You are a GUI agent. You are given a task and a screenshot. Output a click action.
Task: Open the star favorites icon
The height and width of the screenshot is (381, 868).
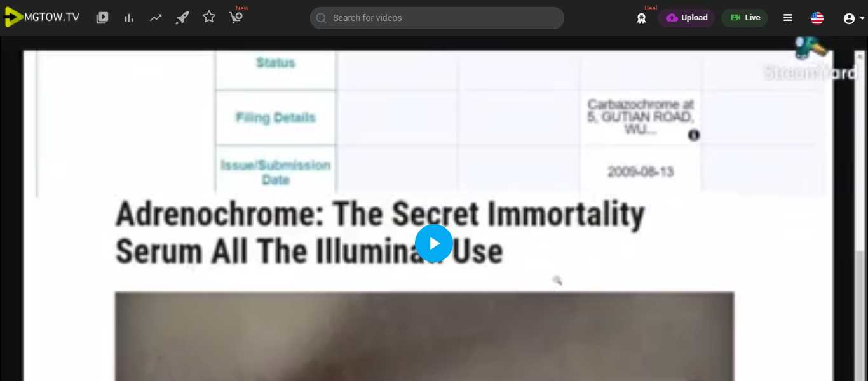point(209,17)
